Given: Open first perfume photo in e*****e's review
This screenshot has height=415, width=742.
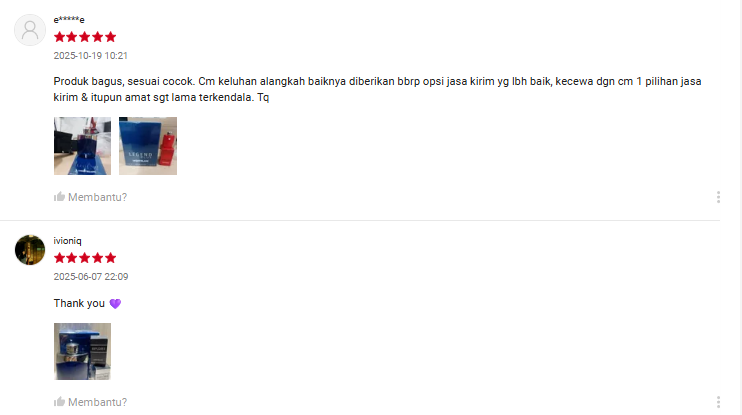Looking at the screenshot, I should click(82, 146).
